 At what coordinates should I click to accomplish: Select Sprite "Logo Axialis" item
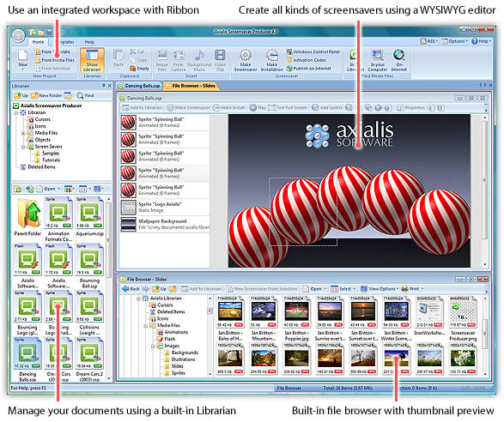[x=165, y=208]
